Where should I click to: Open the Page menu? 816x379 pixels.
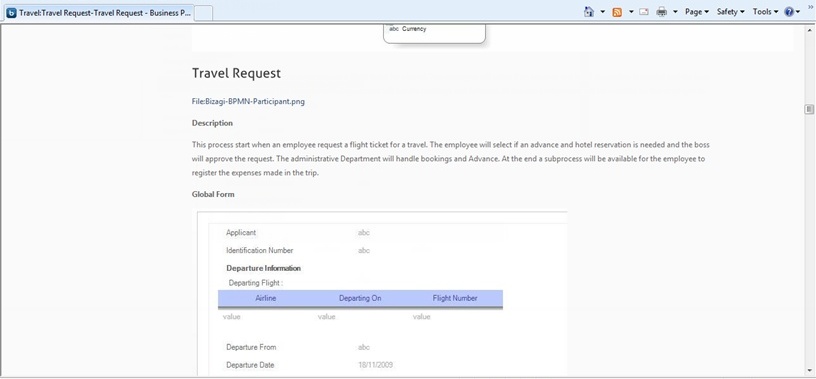pyautogui.click(x=696, y=11)
